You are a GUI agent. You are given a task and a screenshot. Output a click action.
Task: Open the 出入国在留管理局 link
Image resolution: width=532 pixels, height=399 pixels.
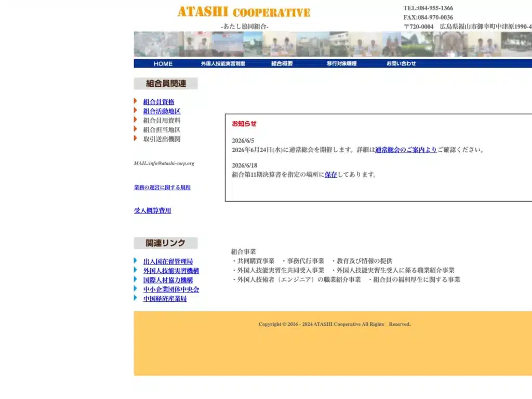coord(168,261)
